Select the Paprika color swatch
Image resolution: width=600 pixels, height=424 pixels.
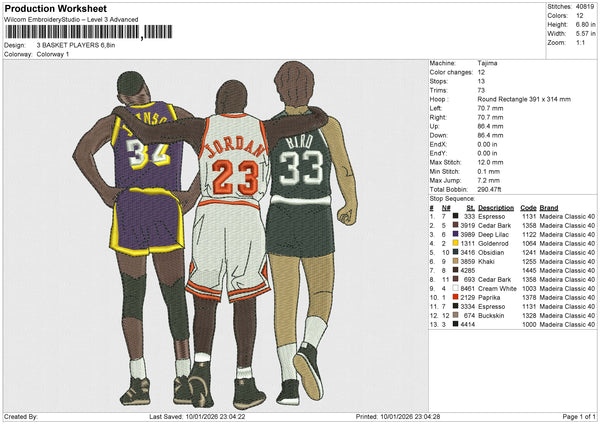[x=455, y=297]
